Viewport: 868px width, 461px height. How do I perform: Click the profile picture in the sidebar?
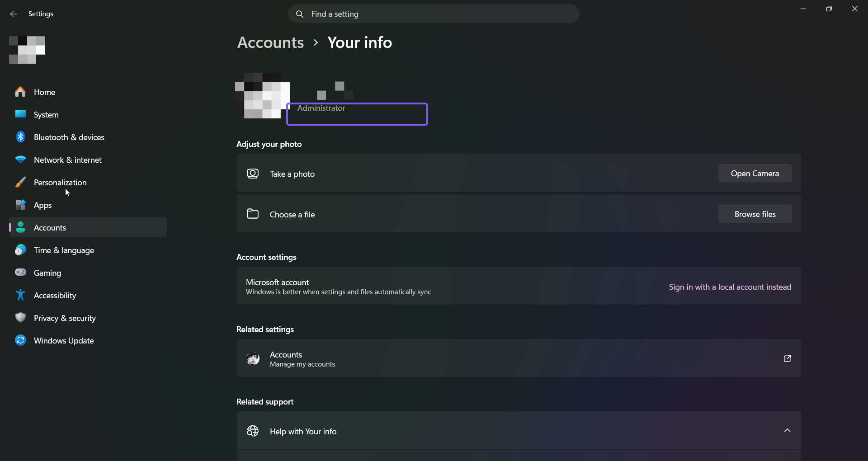(x=27, y=50)
